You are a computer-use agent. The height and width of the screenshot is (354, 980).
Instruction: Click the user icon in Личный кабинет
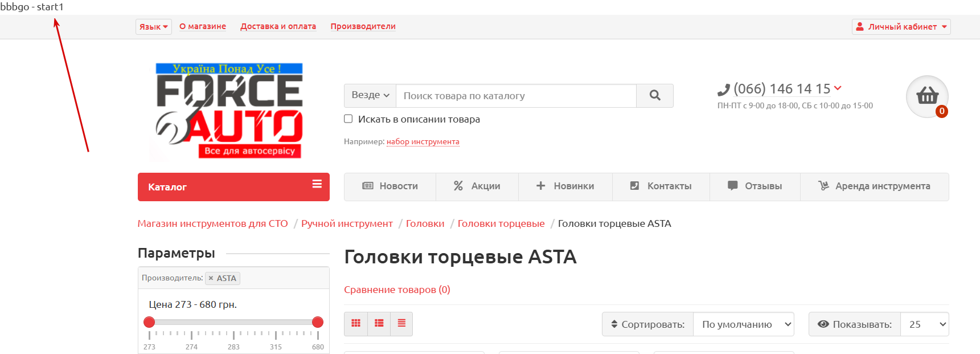860,26
